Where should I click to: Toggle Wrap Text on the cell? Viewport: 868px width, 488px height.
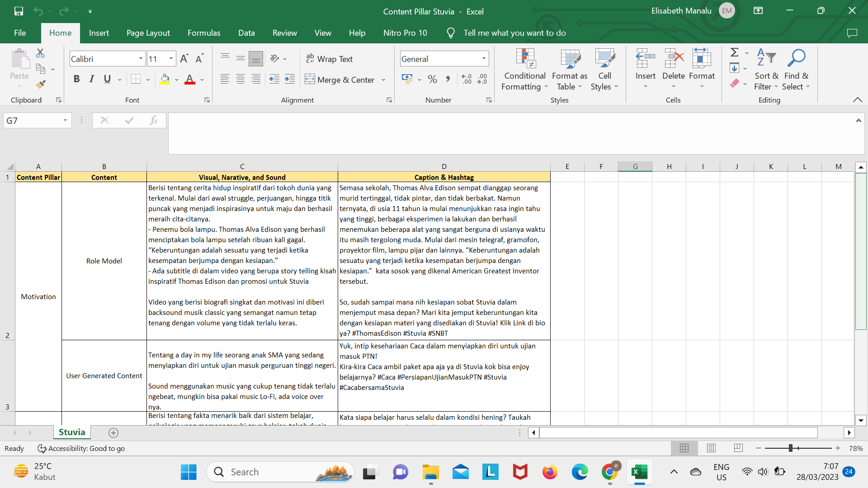[x=329, y=59]
